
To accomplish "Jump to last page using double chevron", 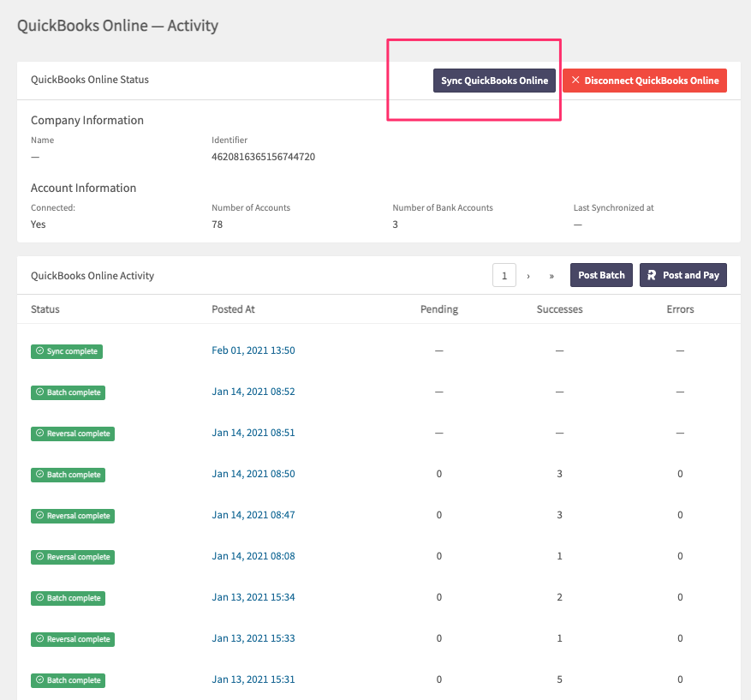I will 551,276.
